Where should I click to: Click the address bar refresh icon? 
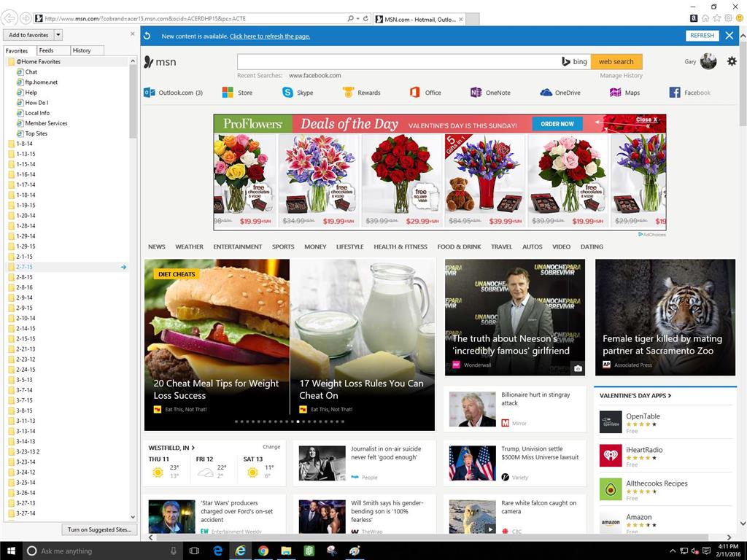coord(366,18)
